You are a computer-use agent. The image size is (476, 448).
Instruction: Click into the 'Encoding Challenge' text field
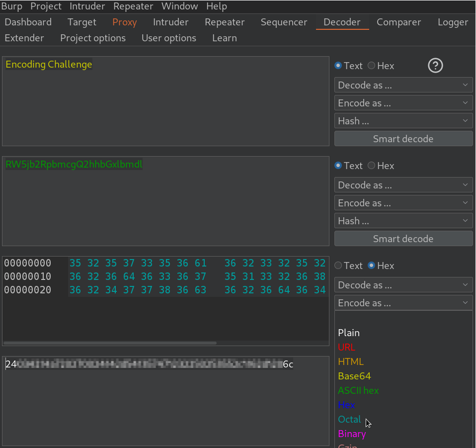166,101
